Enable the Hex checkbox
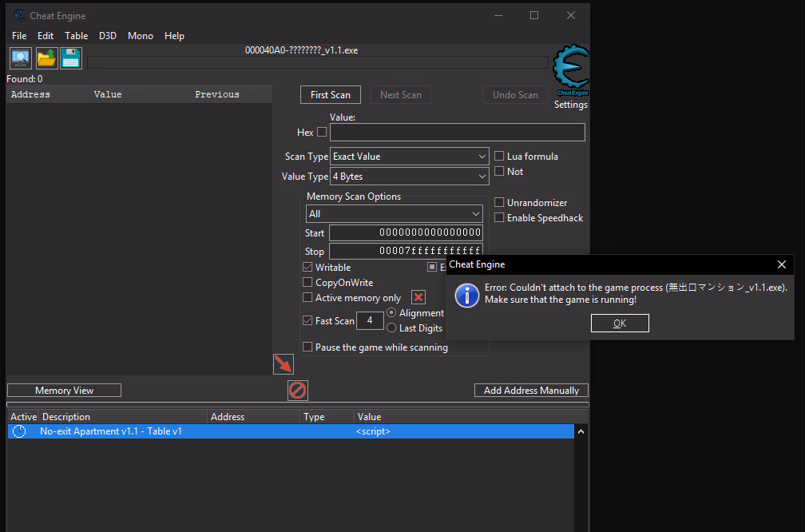Image resolution: width=805 pixels, height=532 pixels. point(322,133)
